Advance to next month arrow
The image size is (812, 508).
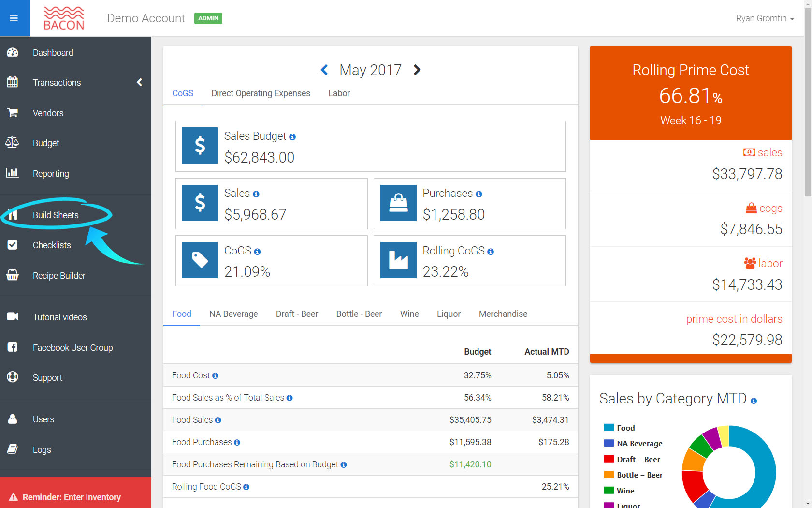[417, 70]
